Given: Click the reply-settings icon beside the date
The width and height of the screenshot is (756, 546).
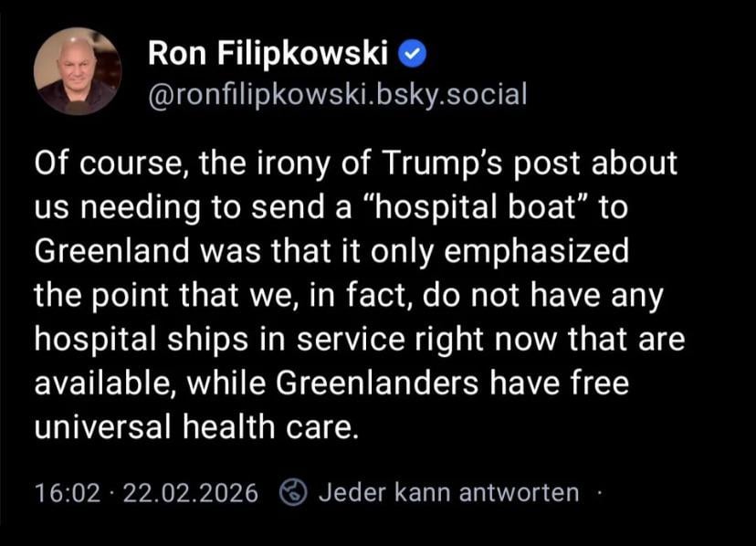Looking at the screenshot, I should pyautogui.click(x=293, y=493).
